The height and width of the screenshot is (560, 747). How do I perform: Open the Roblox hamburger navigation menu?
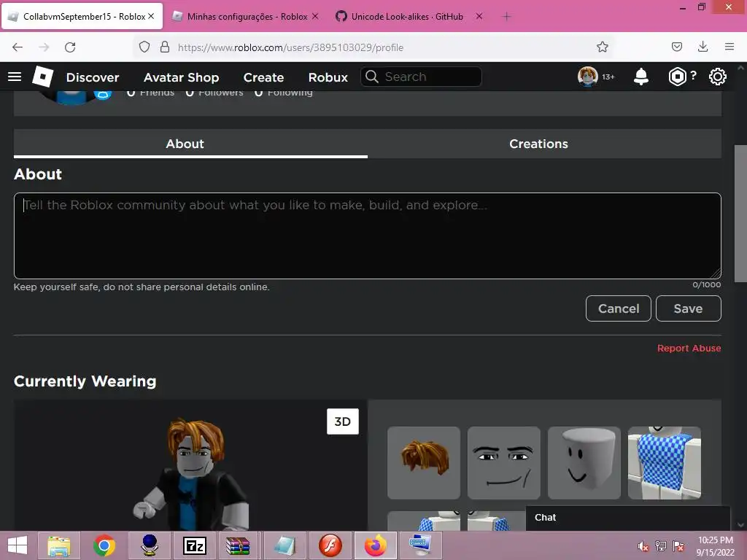click(x=15, y=77)
